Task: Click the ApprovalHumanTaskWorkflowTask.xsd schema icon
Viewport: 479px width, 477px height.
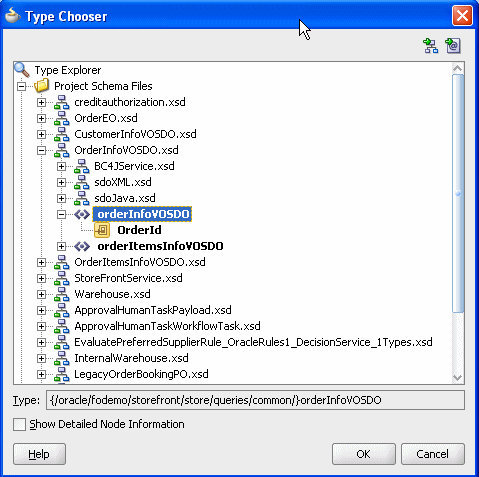Action: [62, 326]
